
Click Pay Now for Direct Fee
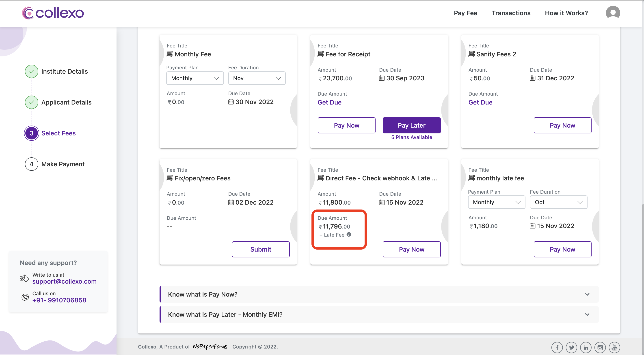(x=411, y=249)
